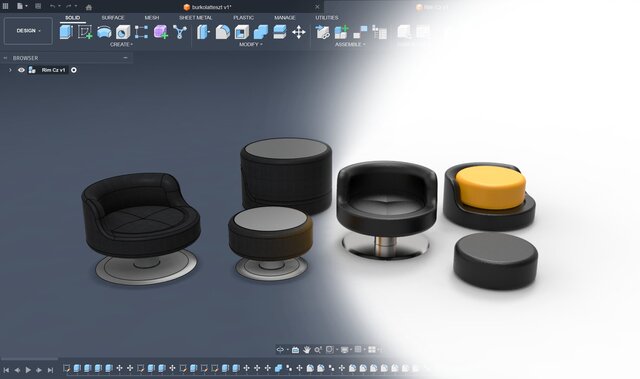Select the Combine tool in Modify
This screenshot has width=640, height=379.
260,32
